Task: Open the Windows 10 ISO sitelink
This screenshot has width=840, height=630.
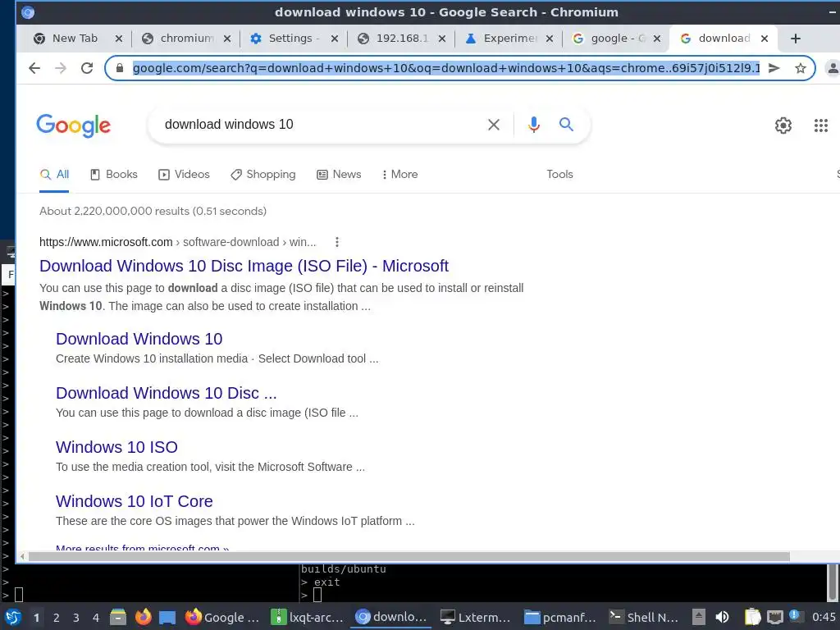Action: pyautogui.click(x=116, y=447)
